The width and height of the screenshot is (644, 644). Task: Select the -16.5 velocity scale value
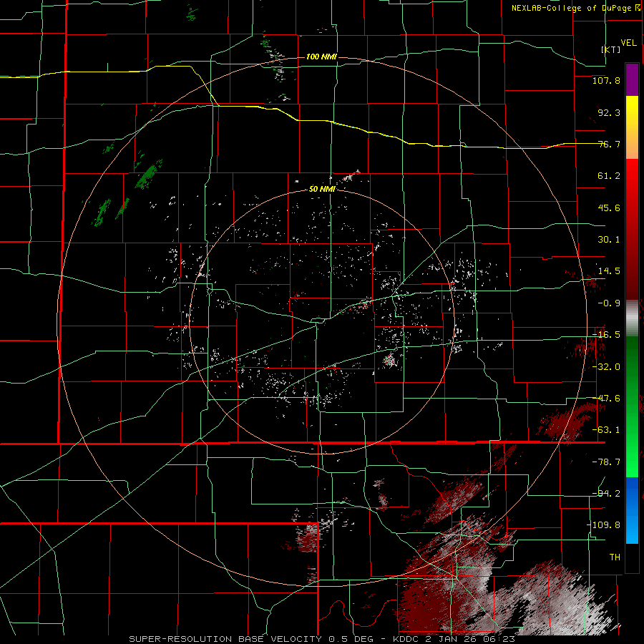[x=606, y=335]
